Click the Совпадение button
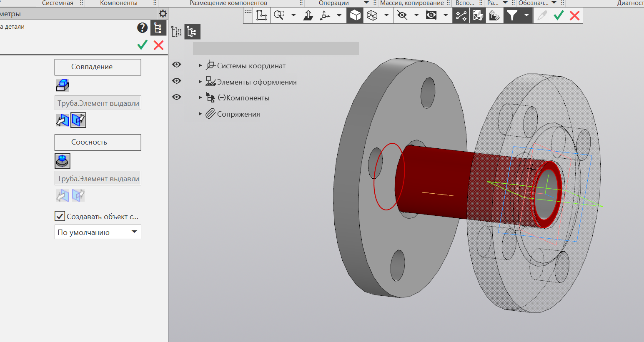 (98, 67)
